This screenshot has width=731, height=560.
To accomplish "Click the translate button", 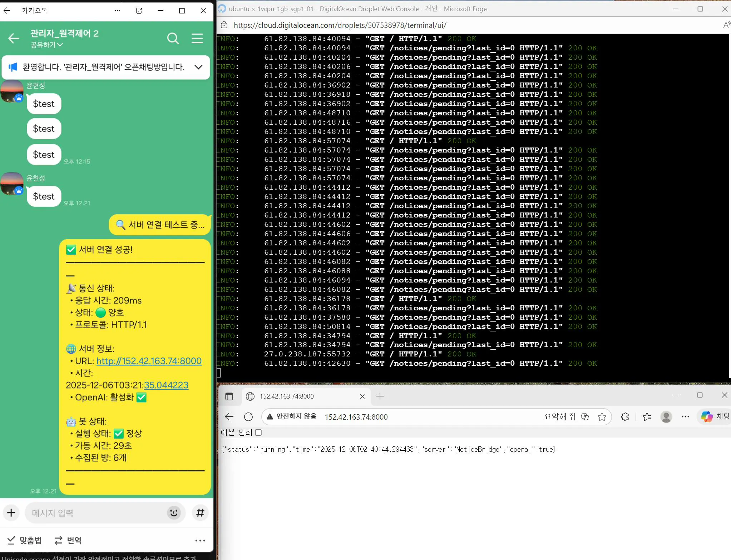I will click(x=68, y=540).
